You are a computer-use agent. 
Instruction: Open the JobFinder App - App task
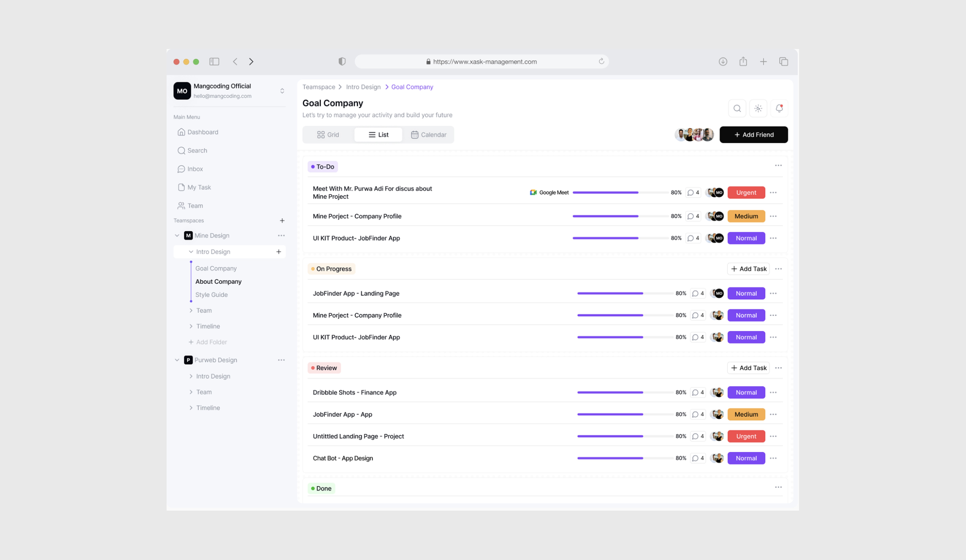tap(342, 414)
